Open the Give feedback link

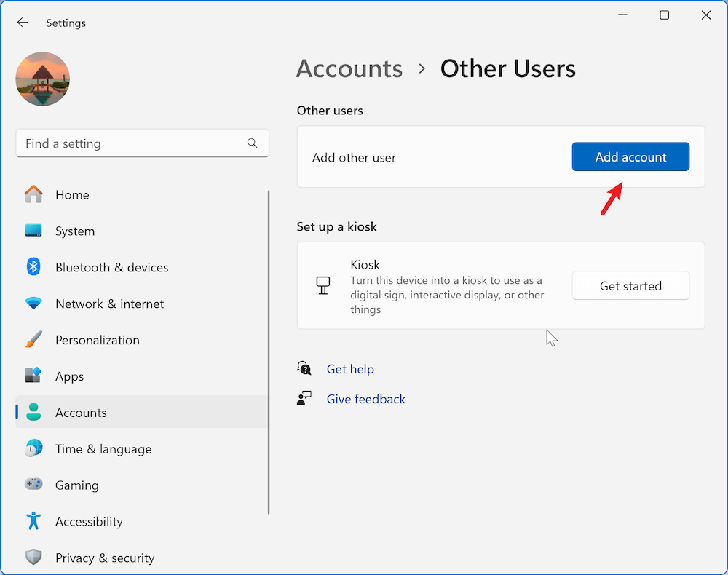pyautogui.click(x=365, y=399)
